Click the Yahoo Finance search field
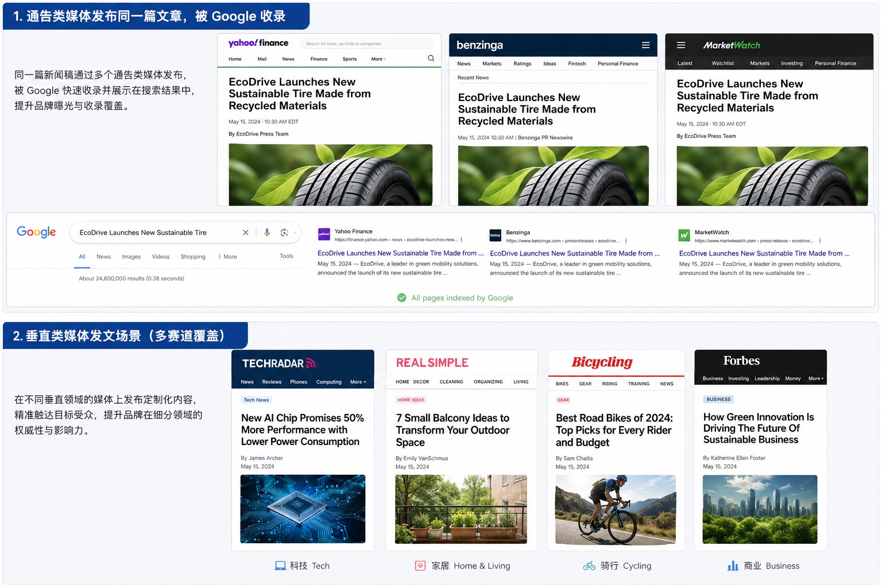This screenshot has width=882, height=588. [367, 44]
